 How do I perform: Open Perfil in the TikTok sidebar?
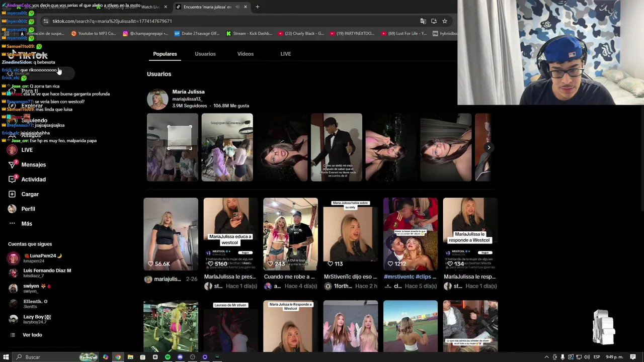tap(22, 209)
